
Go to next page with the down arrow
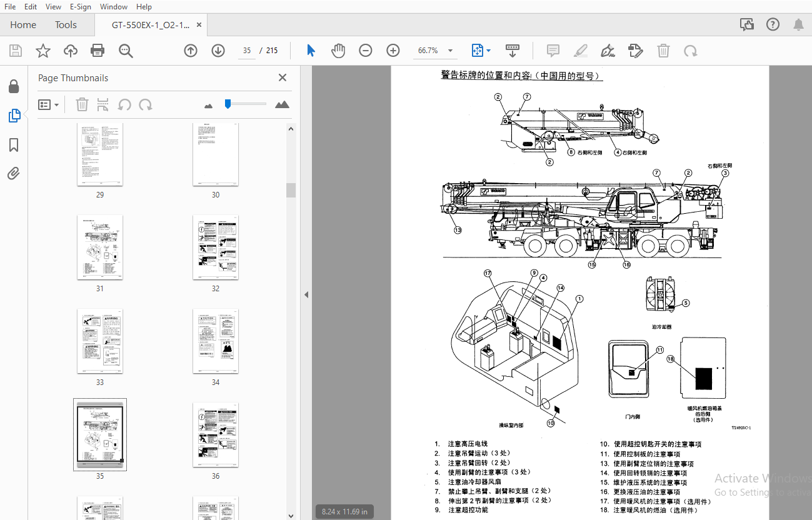click(218, 51)
